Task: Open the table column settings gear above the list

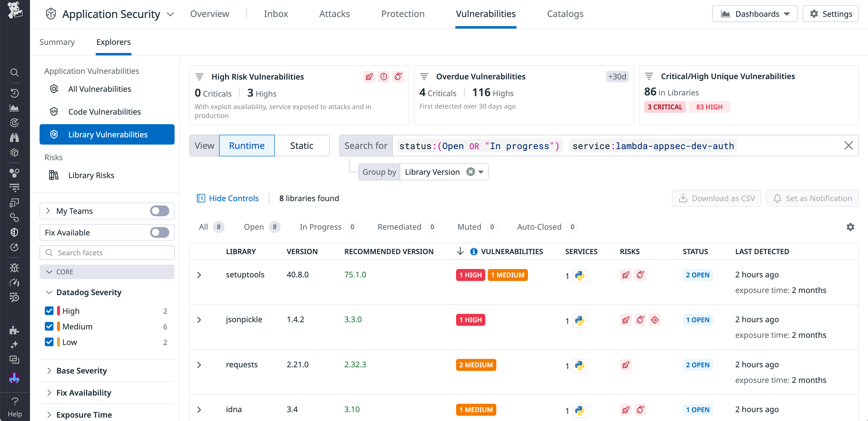Action: pyautogui.click(x=851, y=227)
